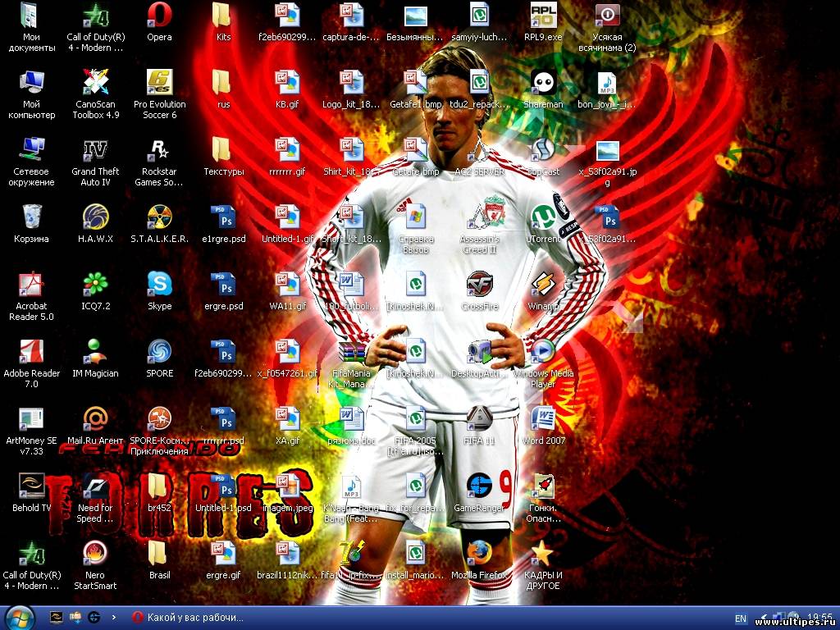Select the S.T.A.L.K.E.R. game icon
This screenshot has height=630, width=840.
[x=159, y=217]
